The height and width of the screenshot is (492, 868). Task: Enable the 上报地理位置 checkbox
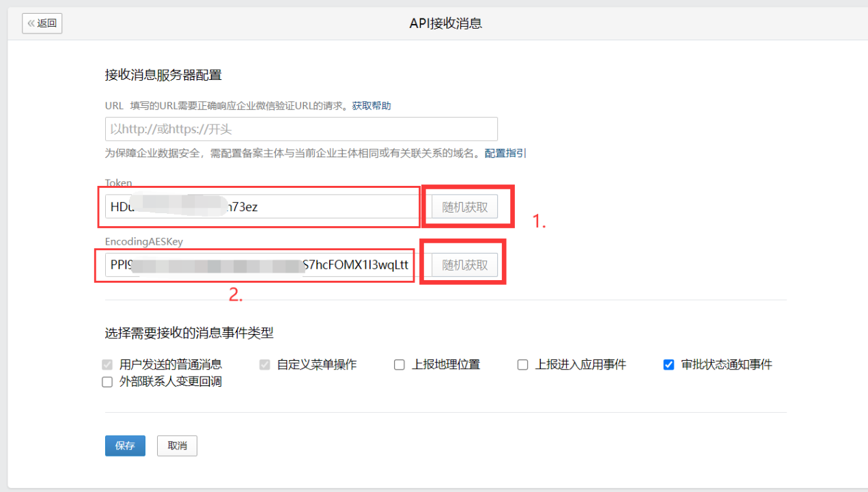pyautogui.click(x=399, y=364)
